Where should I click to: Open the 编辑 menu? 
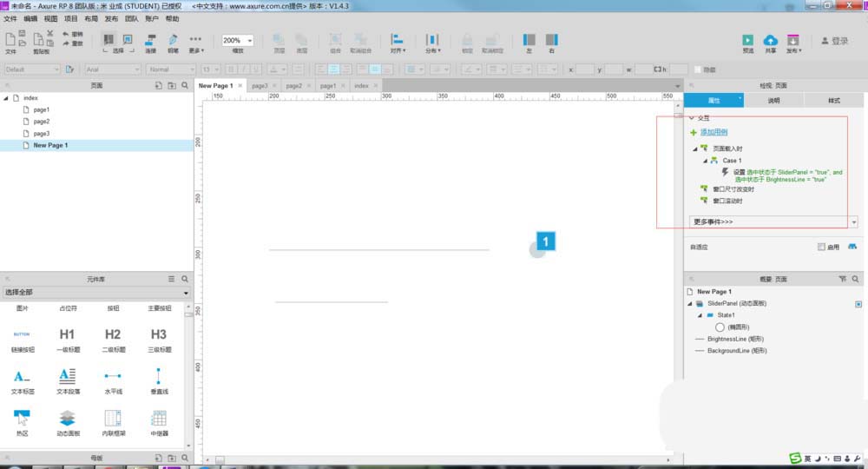coord(30,19)
